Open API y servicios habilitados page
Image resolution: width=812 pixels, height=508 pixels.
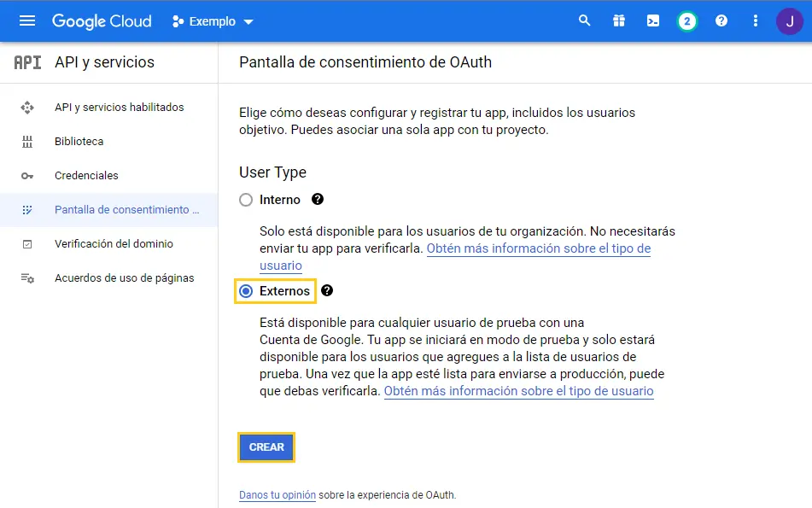[119, 108]
